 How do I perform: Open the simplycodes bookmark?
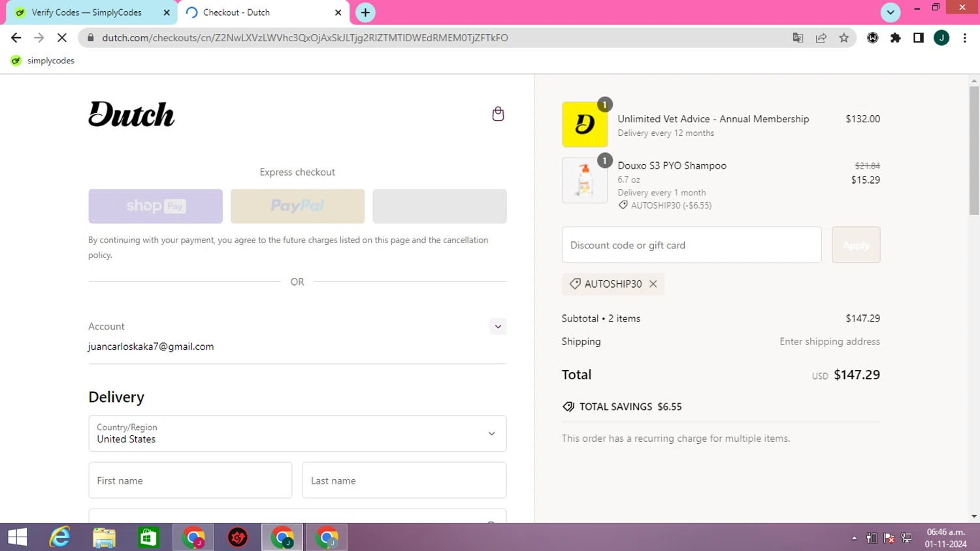42,61
